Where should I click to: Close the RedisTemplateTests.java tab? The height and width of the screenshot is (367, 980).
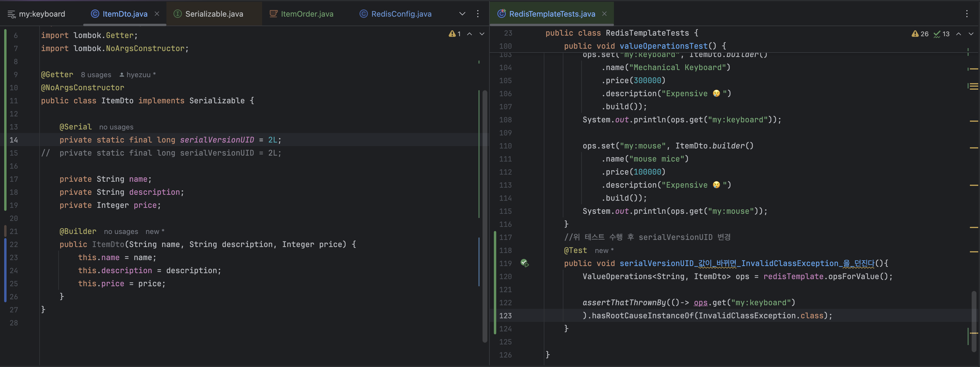tap(604, 14)
